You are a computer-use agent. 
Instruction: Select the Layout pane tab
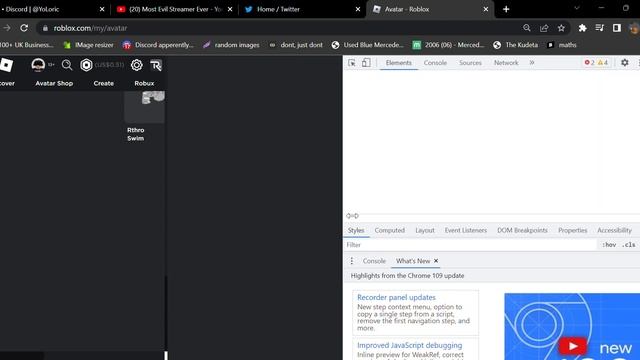[x=425, y=230]
